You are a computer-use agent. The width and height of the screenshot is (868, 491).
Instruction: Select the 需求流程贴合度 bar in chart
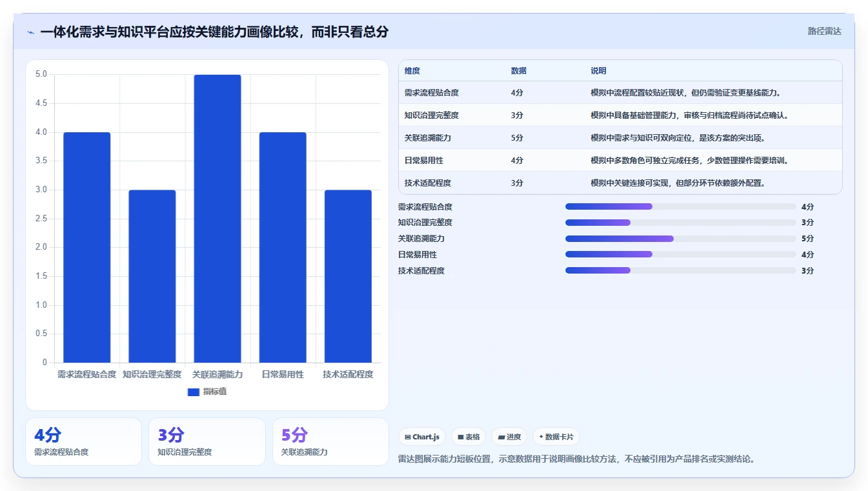[86, 247]
